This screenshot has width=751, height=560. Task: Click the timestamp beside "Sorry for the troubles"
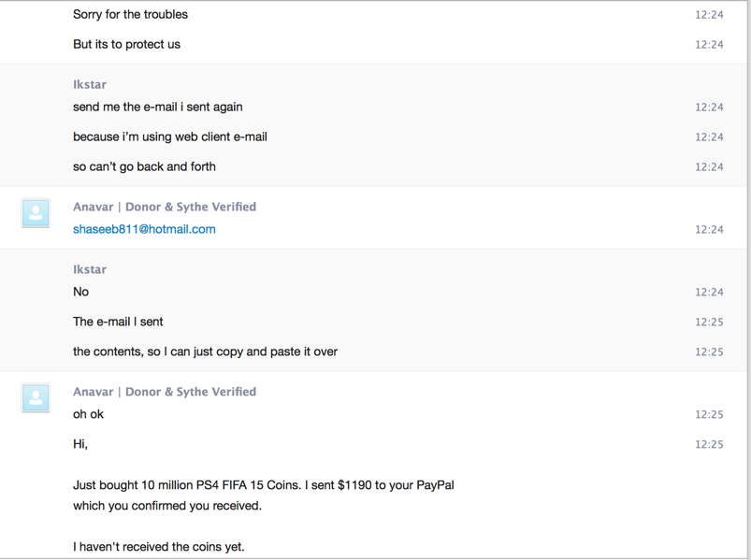tap(709, 15)
